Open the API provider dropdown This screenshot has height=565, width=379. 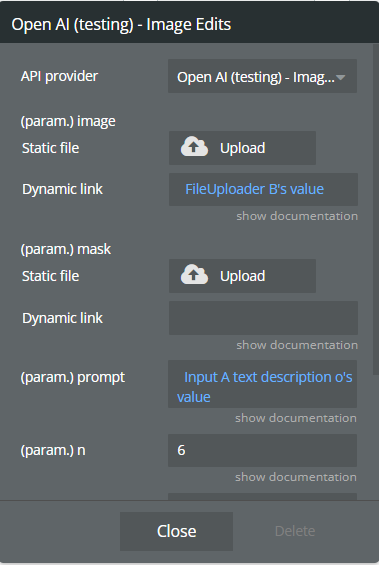pos(262,76)
